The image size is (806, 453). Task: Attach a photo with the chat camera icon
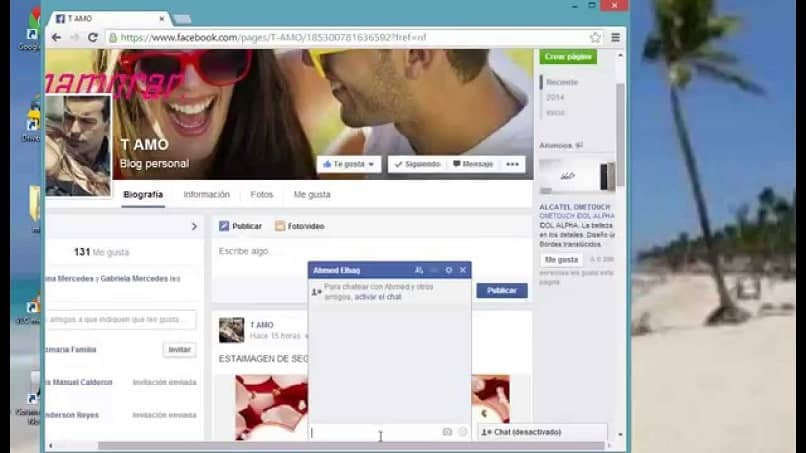click(447, 432)
